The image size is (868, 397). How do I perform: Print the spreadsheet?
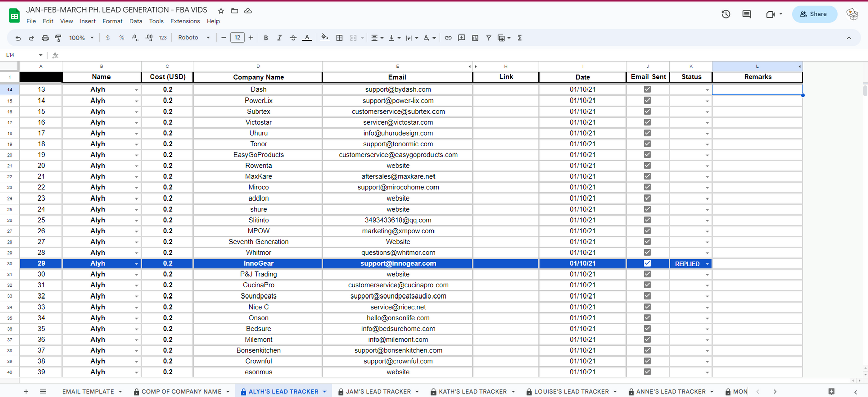click(45, 38)
